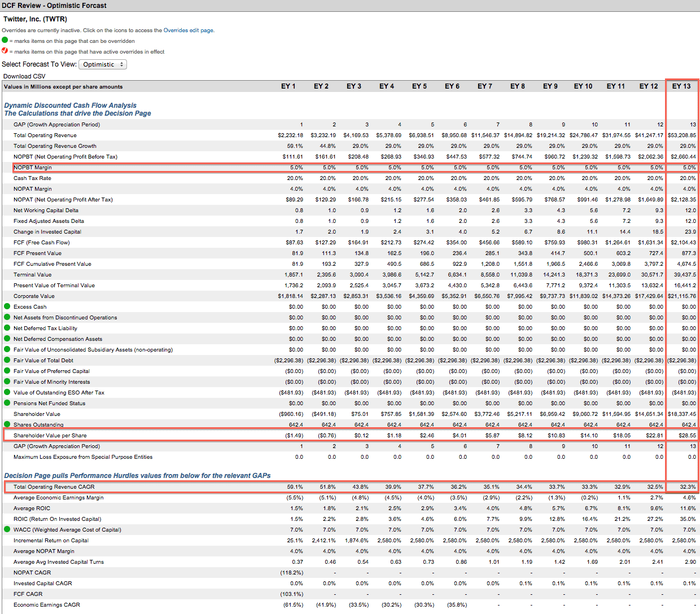Click green override dot for Net Deferred Tax Liability
This screenshot has width=700, height=614.
pyautogui.click(x=7, y=328)
